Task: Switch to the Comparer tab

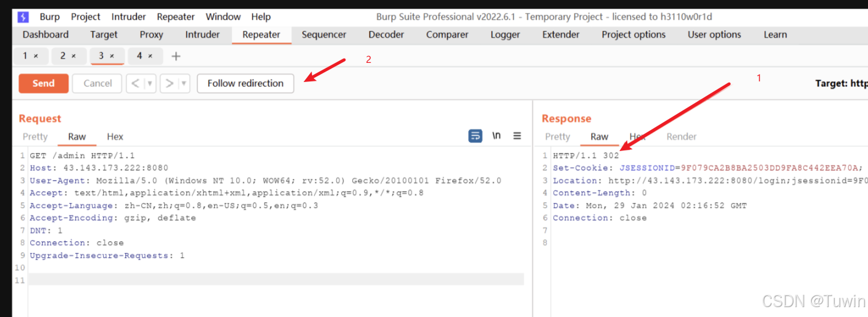Action: [447, 35]
